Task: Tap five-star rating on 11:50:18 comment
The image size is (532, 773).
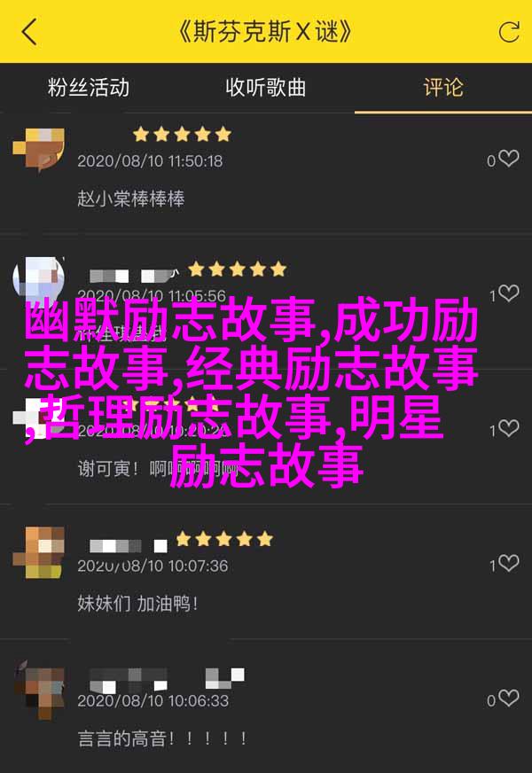Action: pyautogui.click(x=182, y=134)
